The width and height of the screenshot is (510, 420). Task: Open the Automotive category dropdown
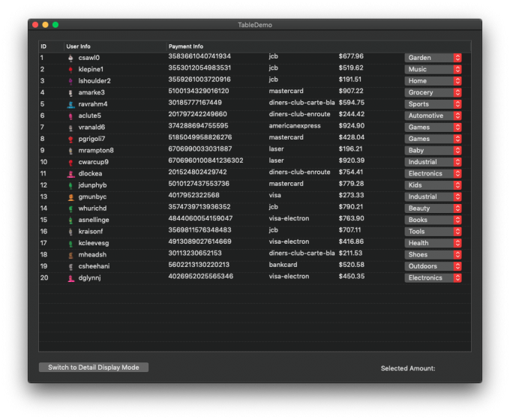(x=433, y=115)
